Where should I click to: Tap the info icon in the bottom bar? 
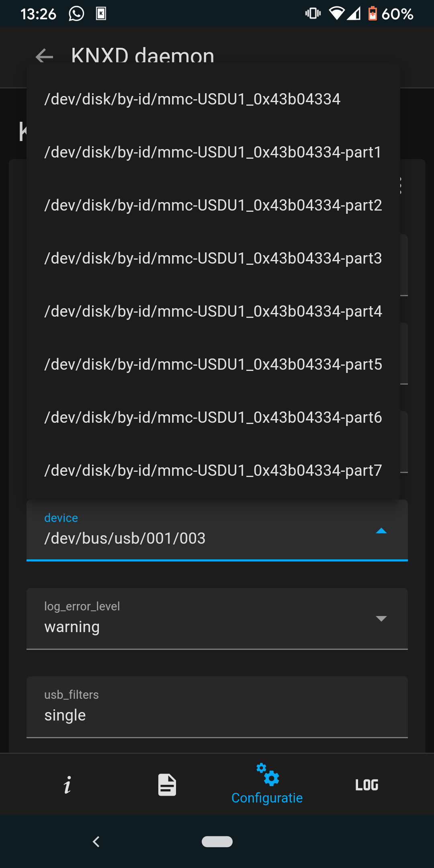(67, 784)
